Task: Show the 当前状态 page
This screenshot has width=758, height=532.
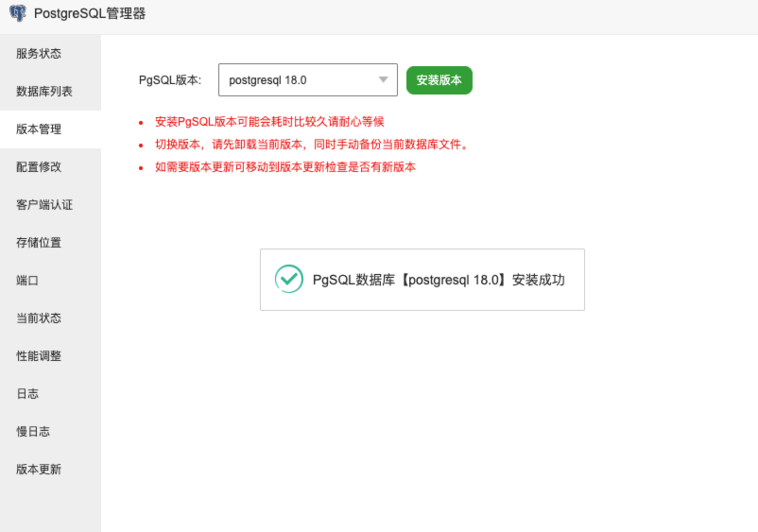Action: click(x=50, y=317)
